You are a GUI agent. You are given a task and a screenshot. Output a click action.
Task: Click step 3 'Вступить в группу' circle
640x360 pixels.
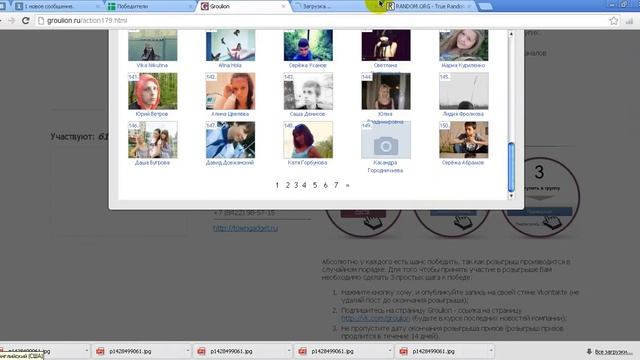click(540, 198)
